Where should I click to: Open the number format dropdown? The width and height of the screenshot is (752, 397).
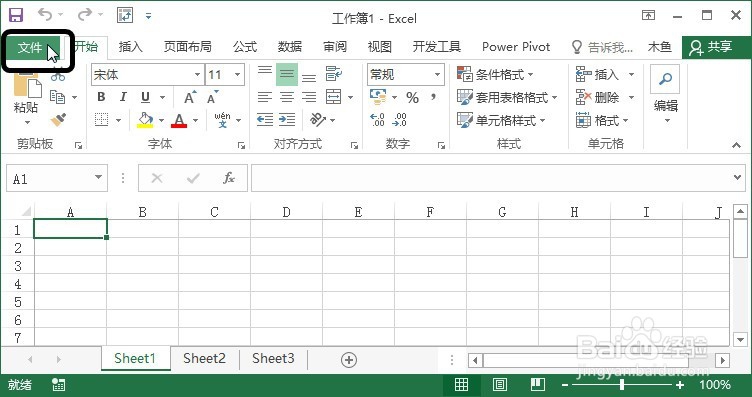(x=437, y=75)
